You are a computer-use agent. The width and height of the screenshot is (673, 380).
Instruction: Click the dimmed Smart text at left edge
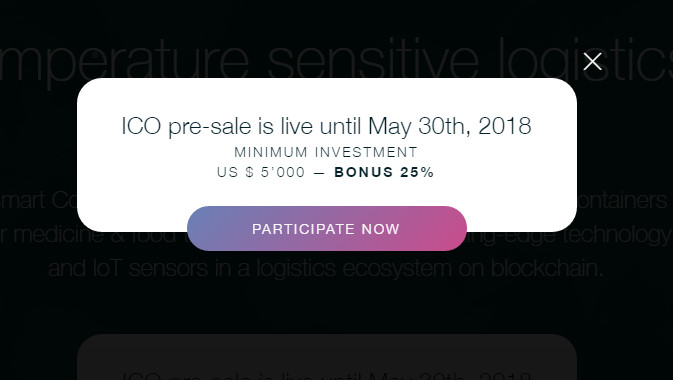(x=22, y=201)
